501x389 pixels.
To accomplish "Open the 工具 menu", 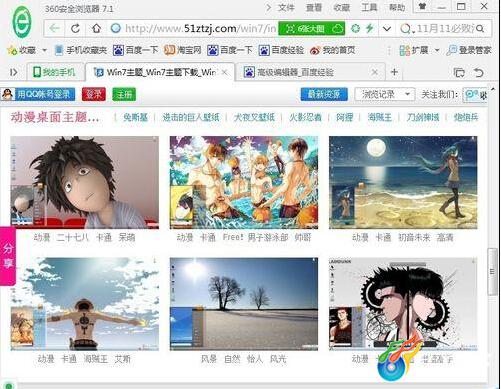I will click(369, 7).
